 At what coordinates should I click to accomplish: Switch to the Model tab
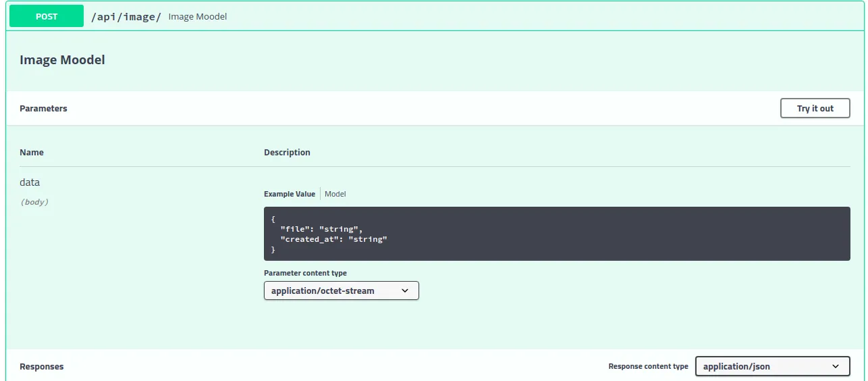point(335,194)
